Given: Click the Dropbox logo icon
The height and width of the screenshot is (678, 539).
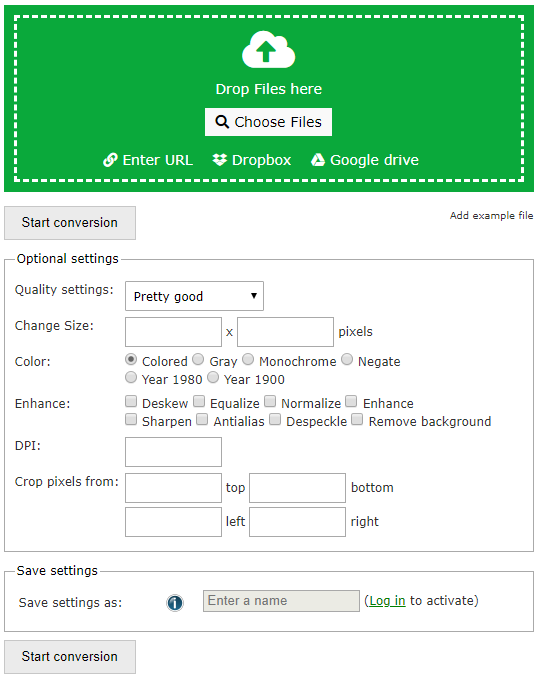Looking at the screenshot, I should [220, 160].
